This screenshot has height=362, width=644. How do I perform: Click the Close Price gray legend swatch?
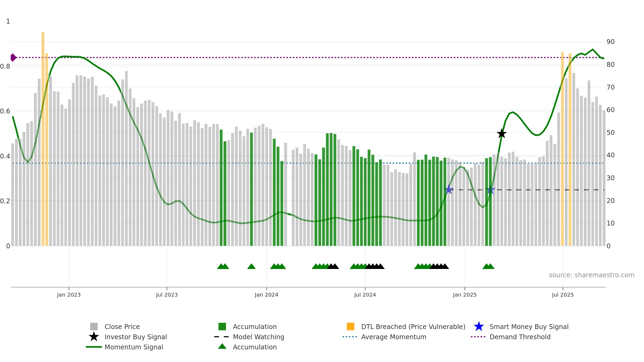tap(94, 326)
